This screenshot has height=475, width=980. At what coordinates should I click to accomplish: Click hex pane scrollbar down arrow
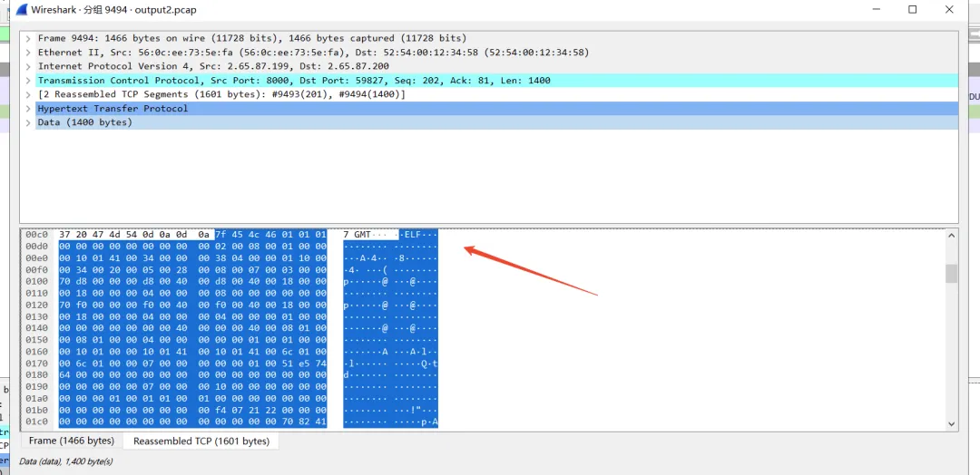(951, 424)
